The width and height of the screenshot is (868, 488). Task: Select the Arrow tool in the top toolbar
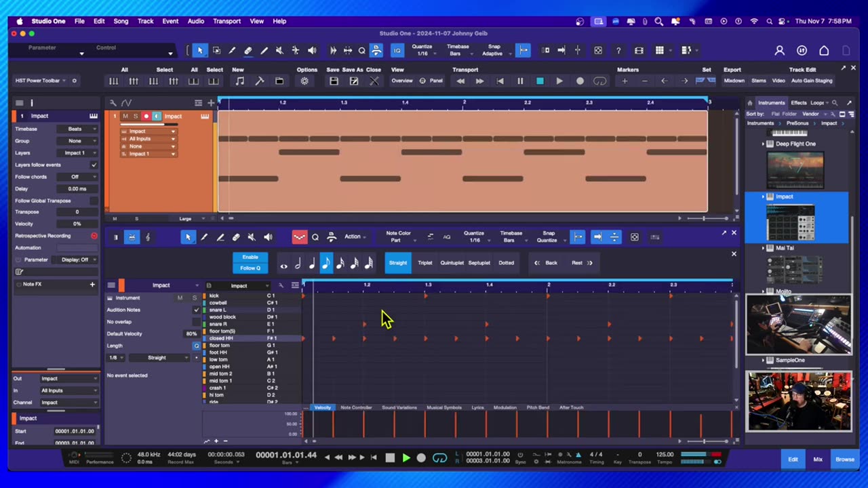[200, 50]
